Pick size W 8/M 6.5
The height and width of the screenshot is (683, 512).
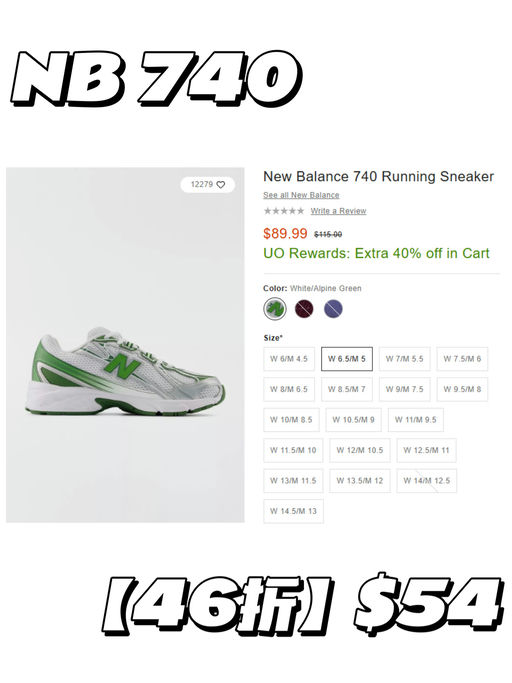pyautogui.click(x=289, y=389)
